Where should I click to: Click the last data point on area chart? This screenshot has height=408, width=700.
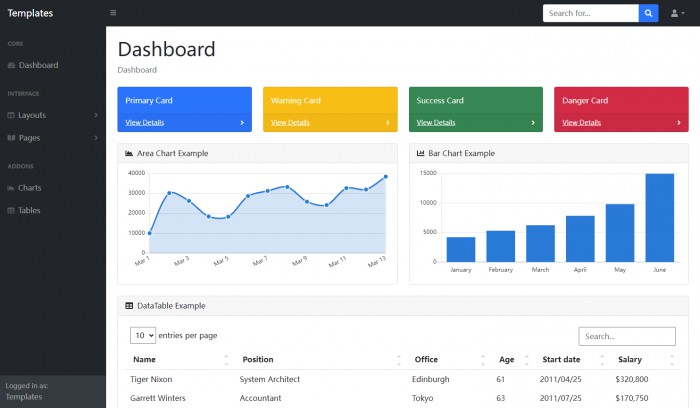[386, 177]
